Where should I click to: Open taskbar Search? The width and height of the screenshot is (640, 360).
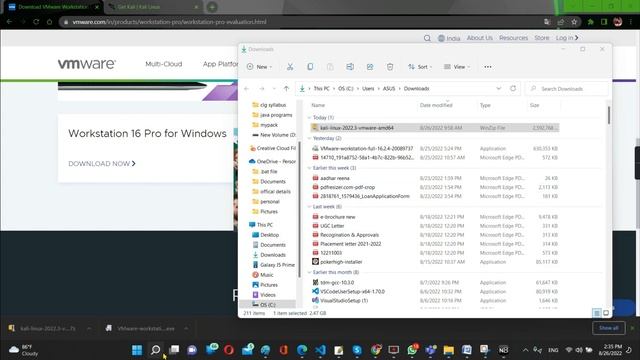point(156,350)
